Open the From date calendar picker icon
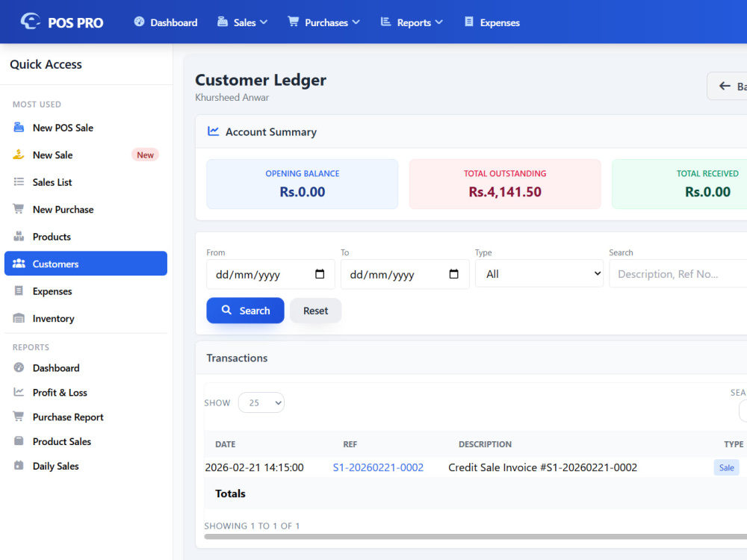Image resolution: width=747 pixels, height=560 pixels. click(x=320, y=274)
